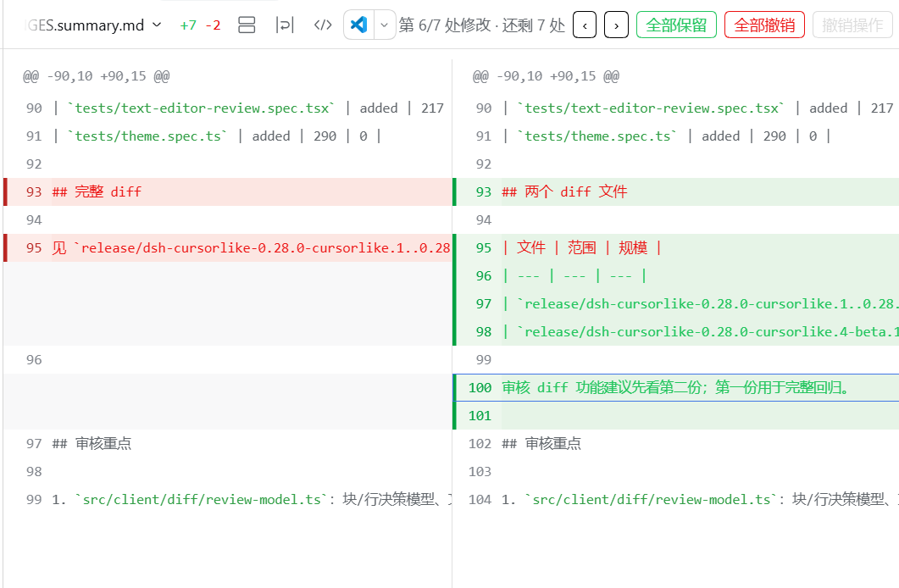The width and height of the screenshot is (899, 588).
Task: Click line number 100 in right pane
Action: (x=480, y=388)
